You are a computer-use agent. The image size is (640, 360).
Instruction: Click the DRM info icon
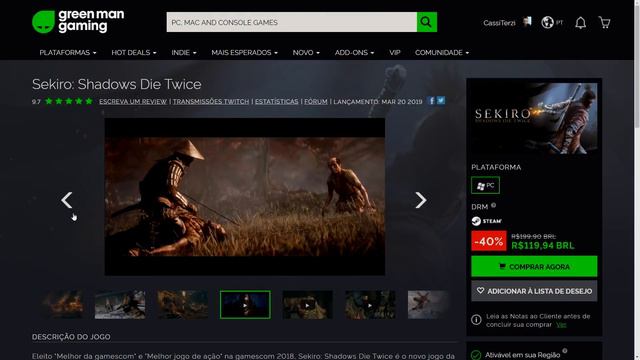[x=493, y=205]
